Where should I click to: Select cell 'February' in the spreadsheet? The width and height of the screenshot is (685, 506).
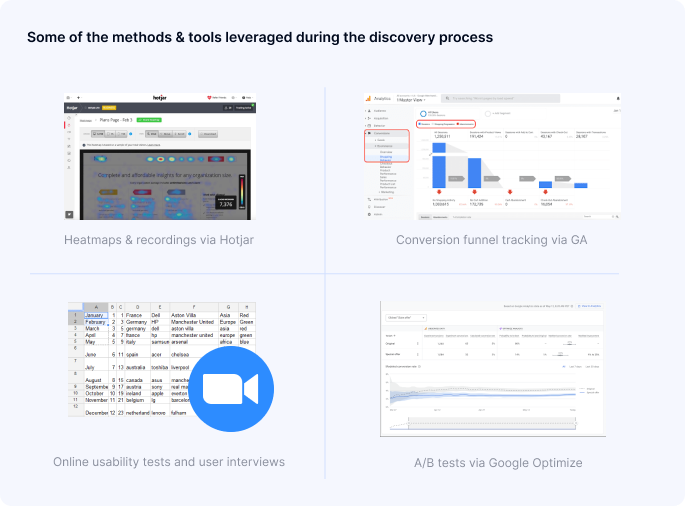[96, 322]
